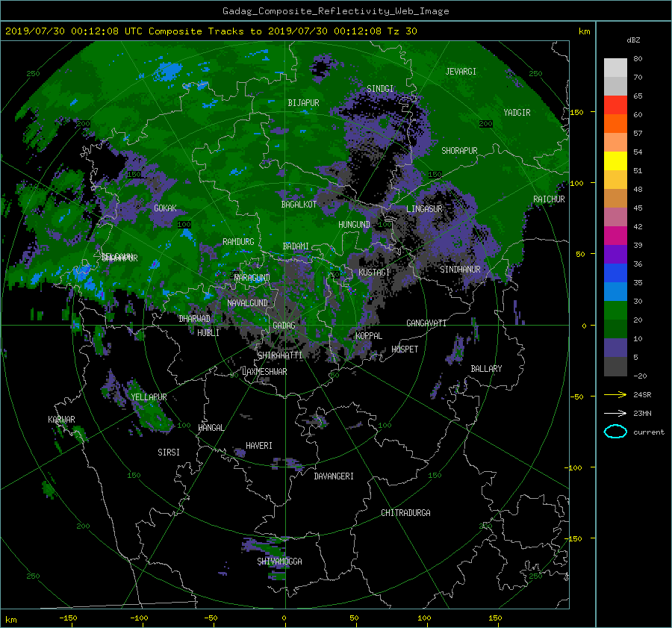Click the '-100' tick on the bottom axis
The width and height of the screenshot is (672, 628).
pos(138,618)
